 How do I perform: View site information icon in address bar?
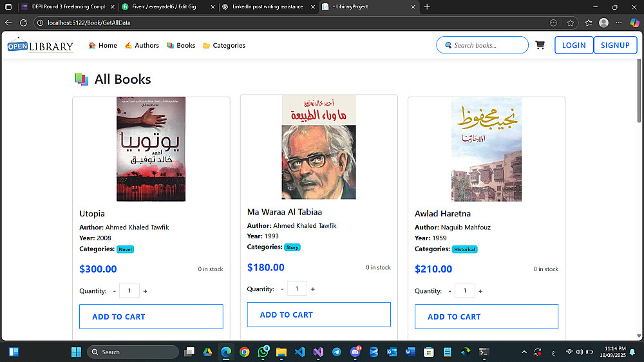click(40, 23)
